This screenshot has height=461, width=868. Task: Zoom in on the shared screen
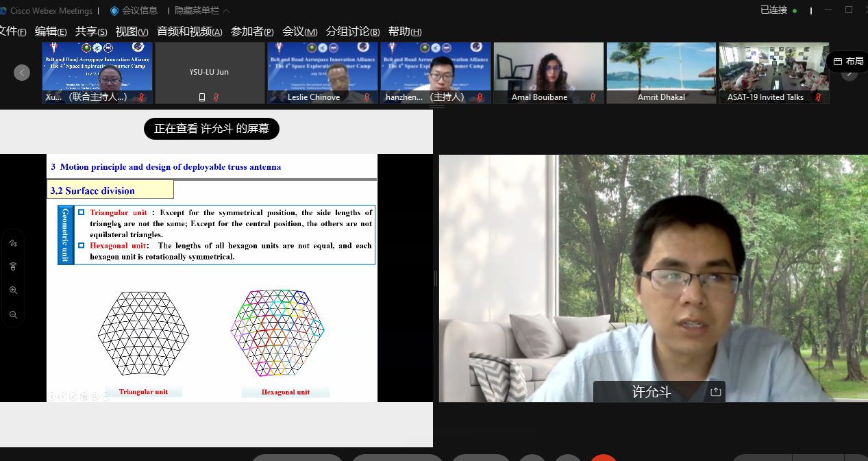(13, 290)
